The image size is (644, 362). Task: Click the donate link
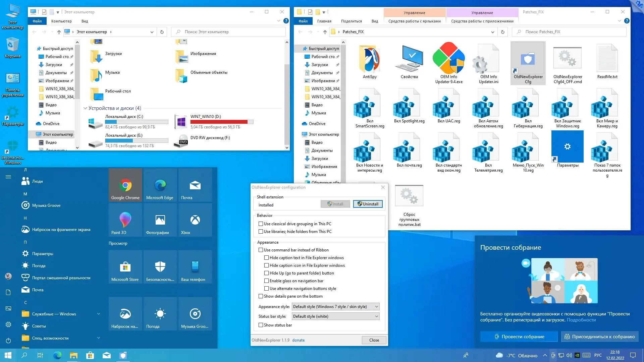coord(298,340)
